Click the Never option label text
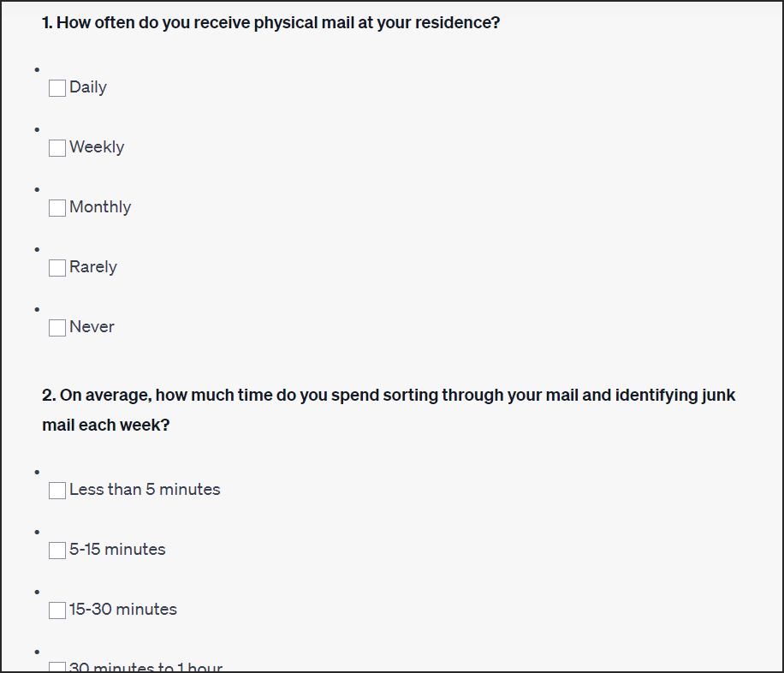Screen dimensions: 784x673 pyautogui.click(x=92, y=327)
